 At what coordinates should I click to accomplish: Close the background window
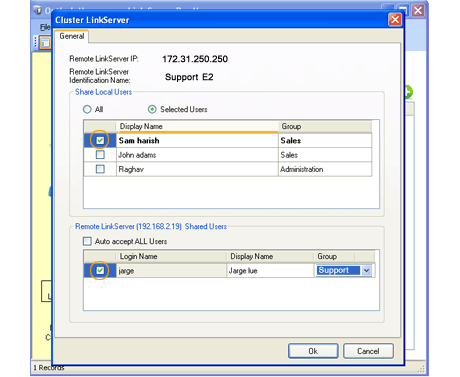(x=418, y=10)
